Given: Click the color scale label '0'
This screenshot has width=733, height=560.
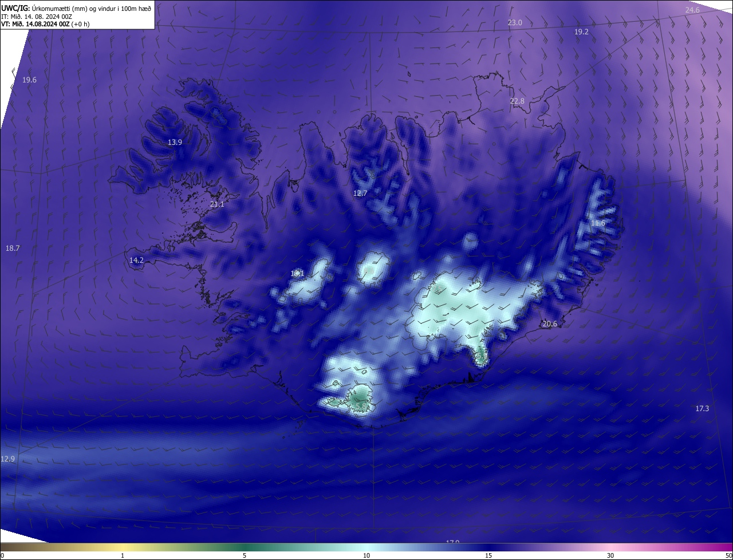Looking at the screenshot, I should [x=2, y=555].
